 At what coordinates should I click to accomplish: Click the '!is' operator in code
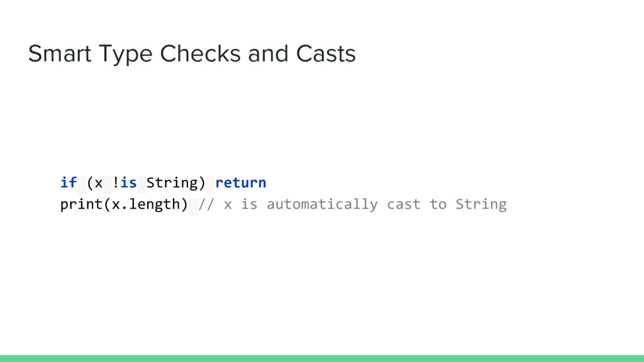[125, 182]
